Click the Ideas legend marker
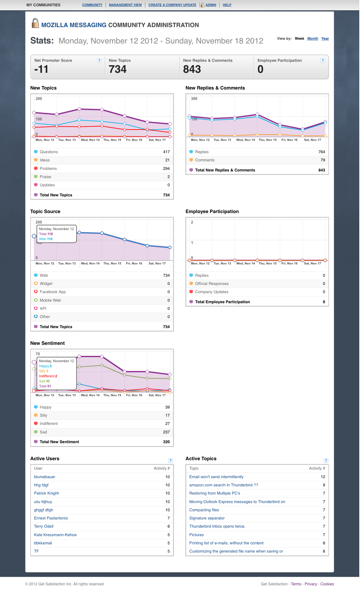Viewport: 364px width, 591px height. (36, 160)
